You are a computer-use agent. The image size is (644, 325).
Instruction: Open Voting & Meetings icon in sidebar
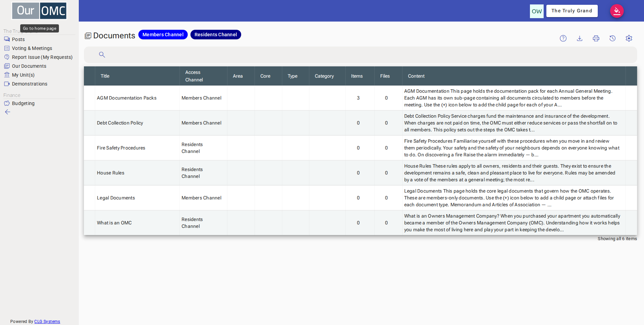pos(7,48)
